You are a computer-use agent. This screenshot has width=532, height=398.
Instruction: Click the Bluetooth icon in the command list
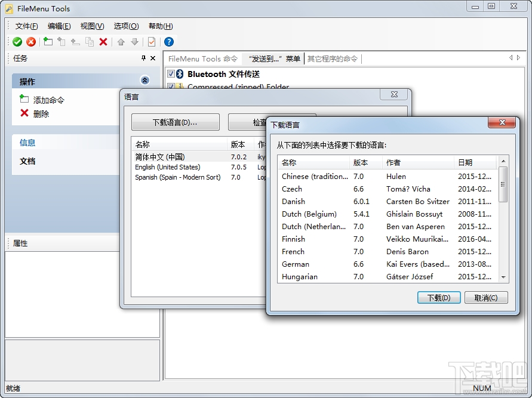pos(180,73)
